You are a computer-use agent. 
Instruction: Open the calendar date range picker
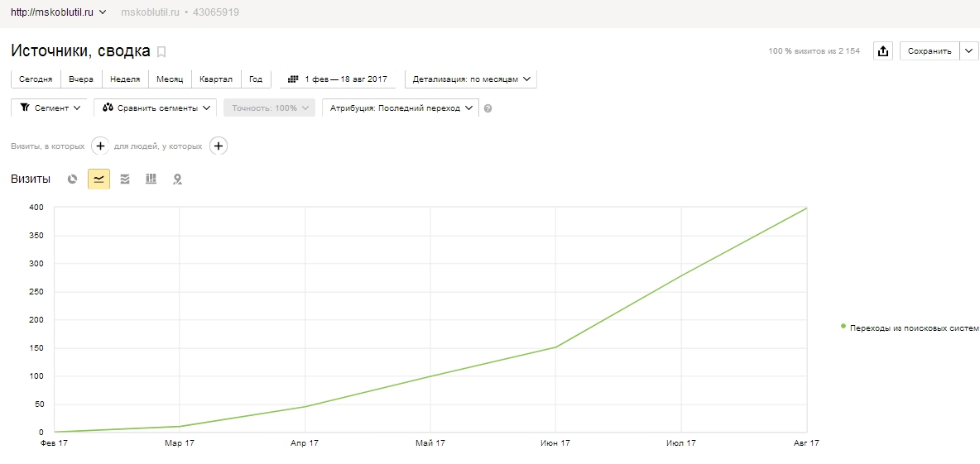tap(338, 79)
